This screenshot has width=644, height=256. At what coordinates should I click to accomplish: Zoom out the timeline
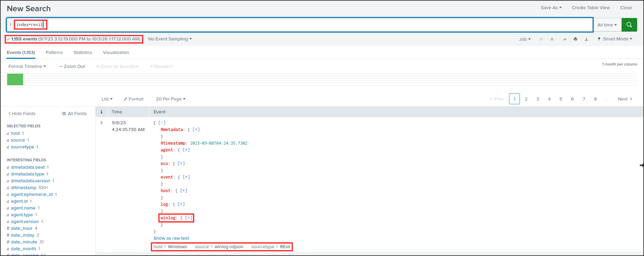coord(72,66)
